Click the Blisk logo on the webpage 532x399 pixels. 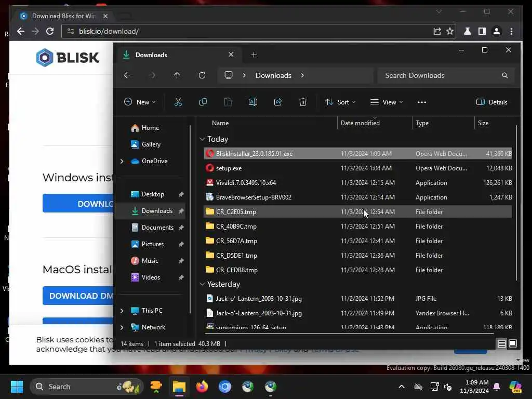[68, 57]
